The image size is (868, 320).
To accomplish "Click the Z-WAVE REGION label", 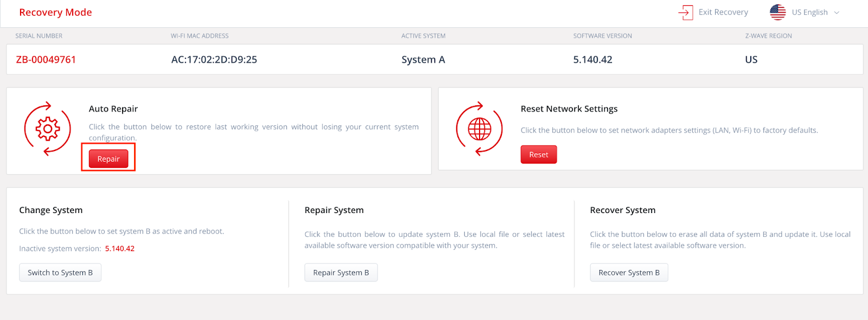I will point(769,36).
